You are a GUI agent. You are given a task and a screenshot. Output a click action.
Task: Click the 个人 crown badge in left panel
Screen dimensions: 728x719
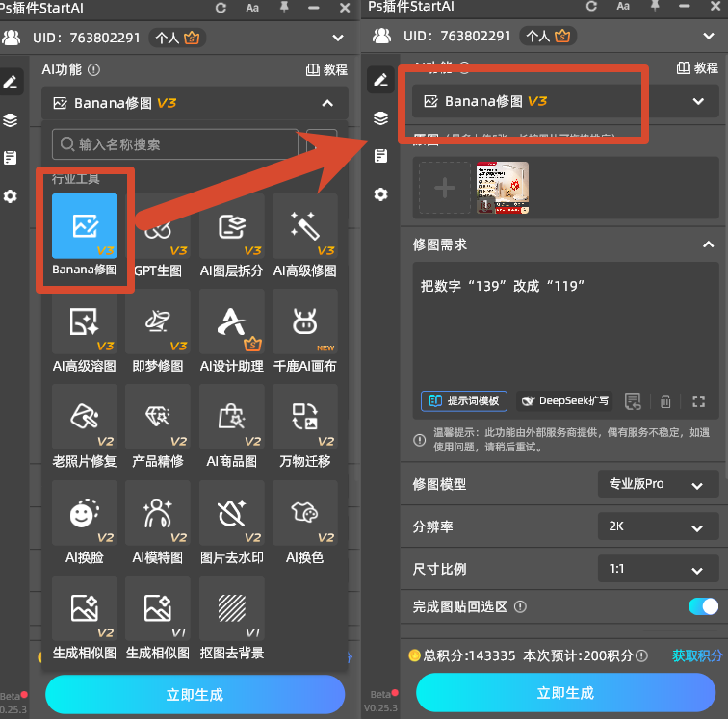click(177, 38)
